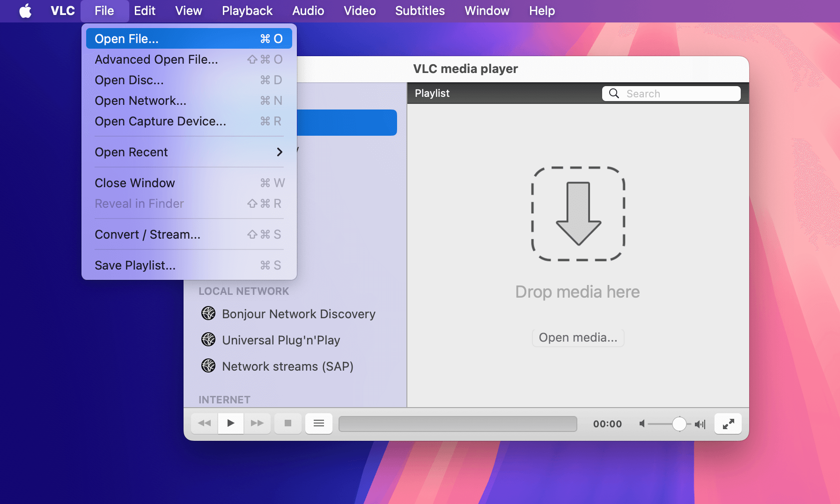This screenshot has height=504, width=840.
Task: Open the Help menu
Action: click(542, 11)
